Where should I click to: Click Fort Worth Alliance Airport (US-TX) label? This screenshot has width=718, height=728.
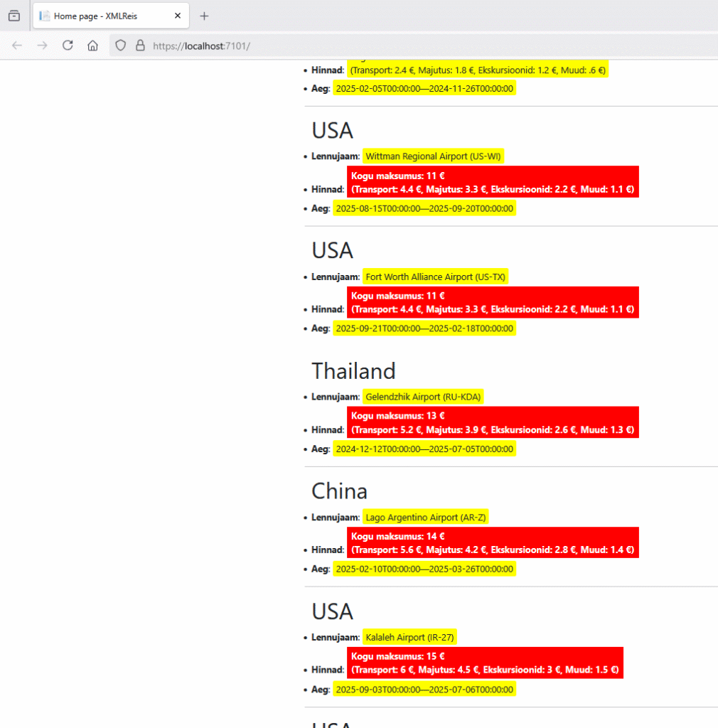436,277
